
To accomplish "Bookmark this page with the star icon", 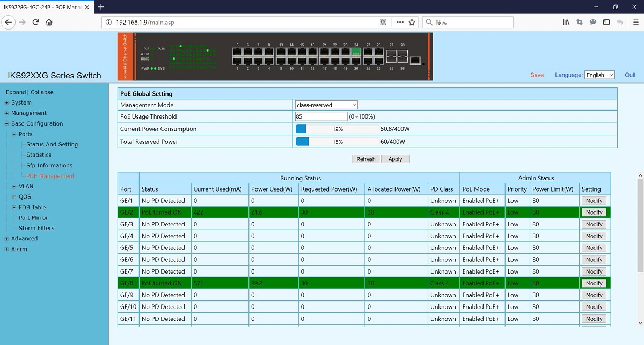I will 412,22.
